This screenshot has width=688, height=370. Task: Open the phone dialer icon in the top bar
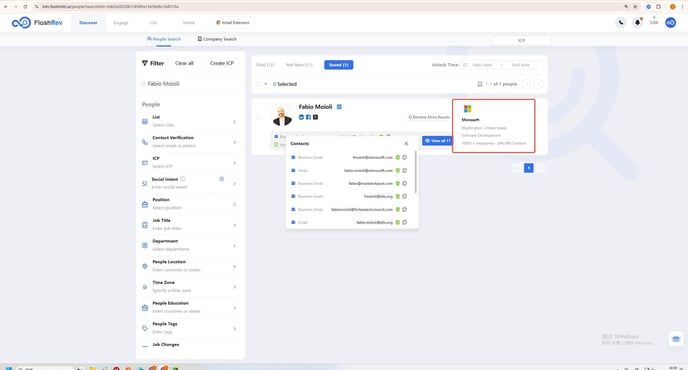(620, 22)
